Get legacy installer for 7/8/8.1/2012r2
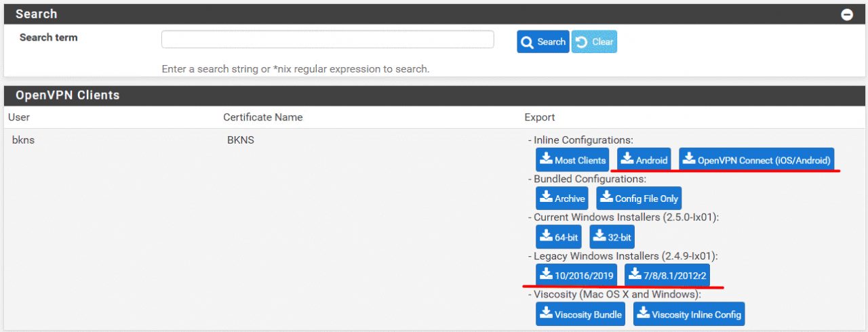This screenshot has width=868, height=332. coord(667,275)
